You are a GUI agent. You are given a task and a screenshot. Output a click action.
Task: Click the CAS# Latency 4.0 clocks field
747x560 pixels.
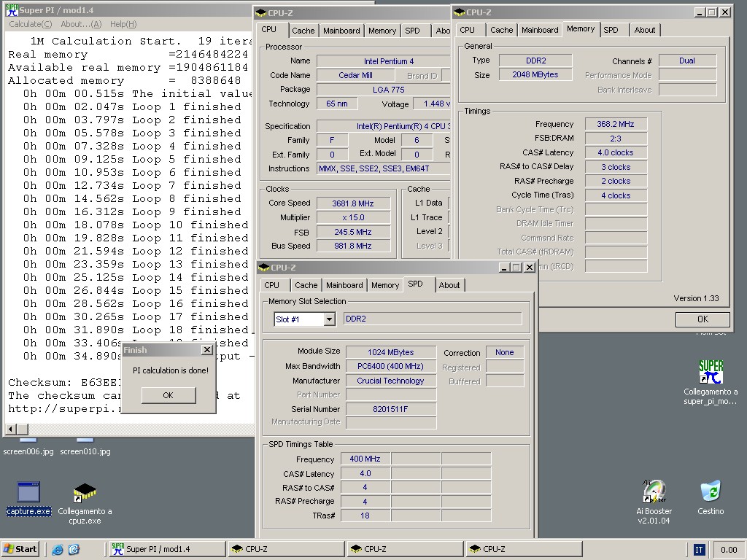click(x=616, y=153)
